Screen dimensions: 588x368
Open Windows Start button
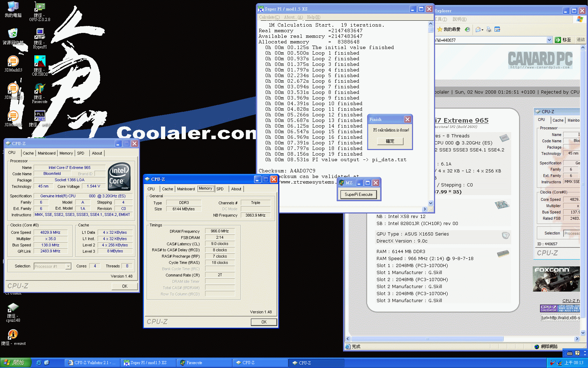[15, 363]
